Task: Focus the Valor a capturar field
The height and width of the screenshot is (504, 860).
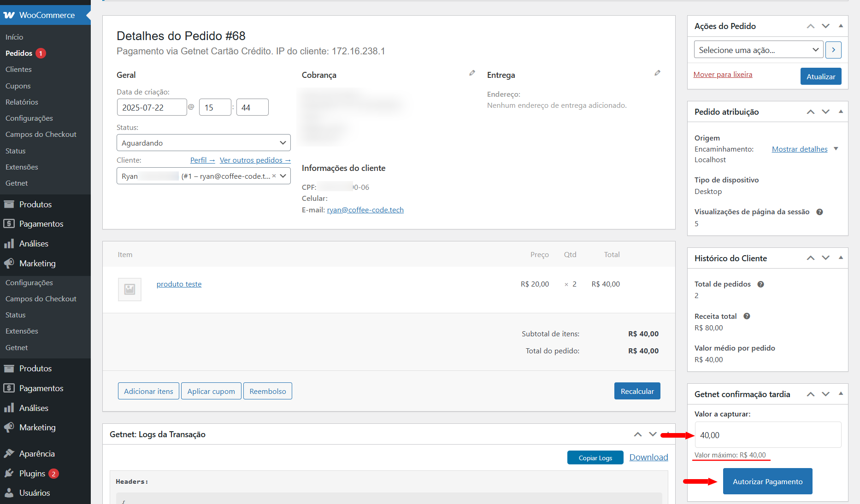Action: 768,435
